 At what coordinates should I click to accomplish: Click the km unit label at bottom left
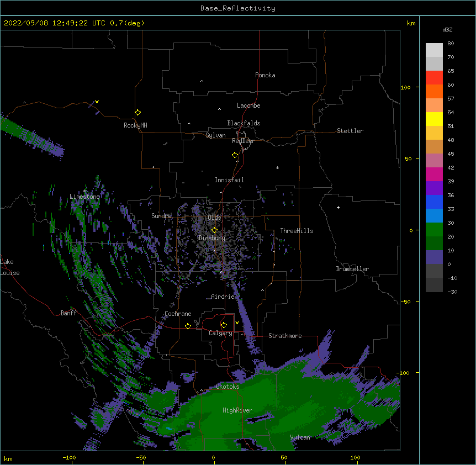(8, 458)
